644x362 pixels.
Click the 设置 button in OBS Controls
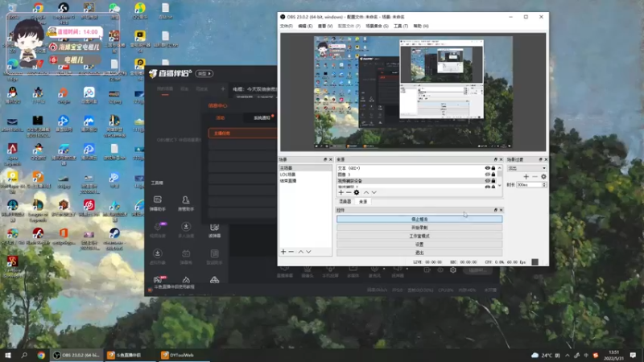419,245
